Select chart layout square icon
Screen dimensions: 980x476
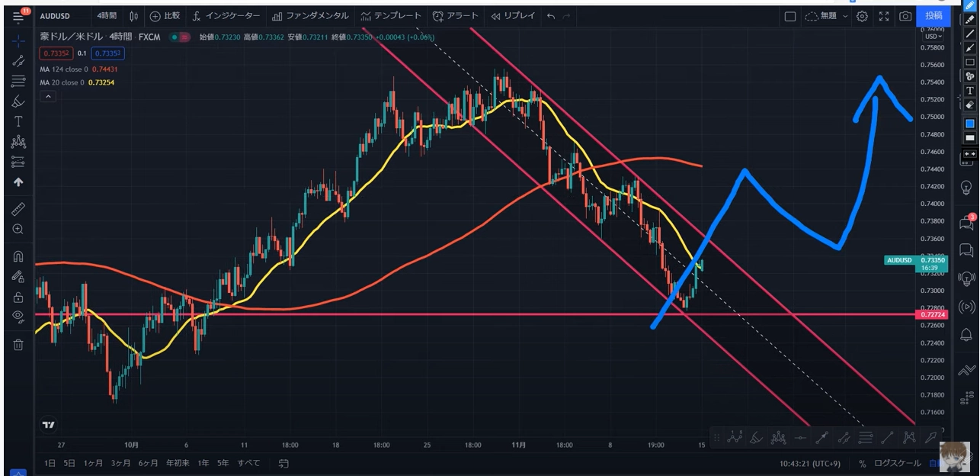pyautogui.click(x=790, y=16)
